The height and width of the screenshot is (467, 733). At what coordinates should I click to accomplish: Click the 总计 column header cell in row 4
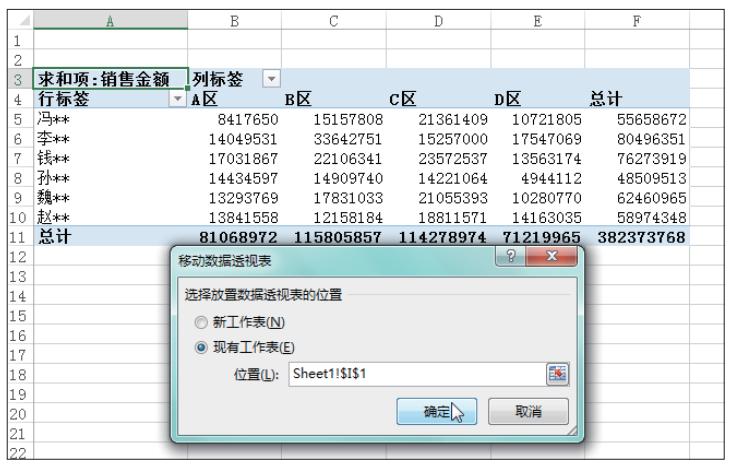pyautogui.click(x=637, y=99)
